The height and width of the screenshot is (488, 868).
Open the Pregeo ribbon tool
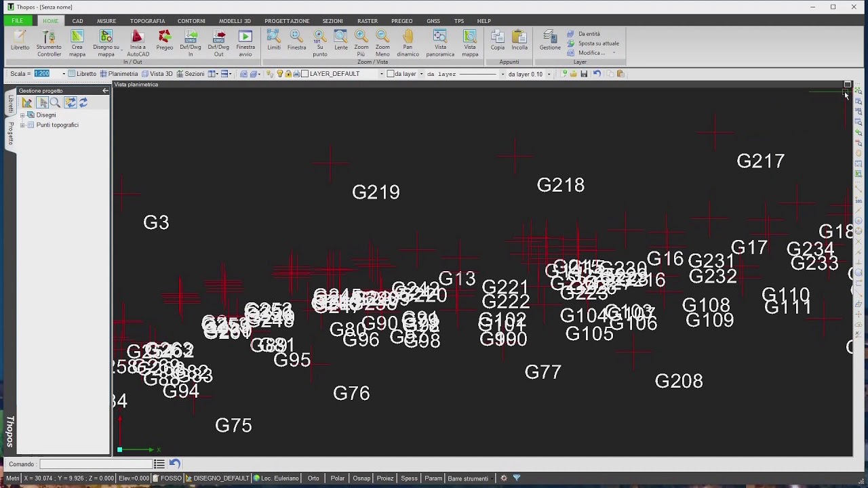(x=165, y=41)
